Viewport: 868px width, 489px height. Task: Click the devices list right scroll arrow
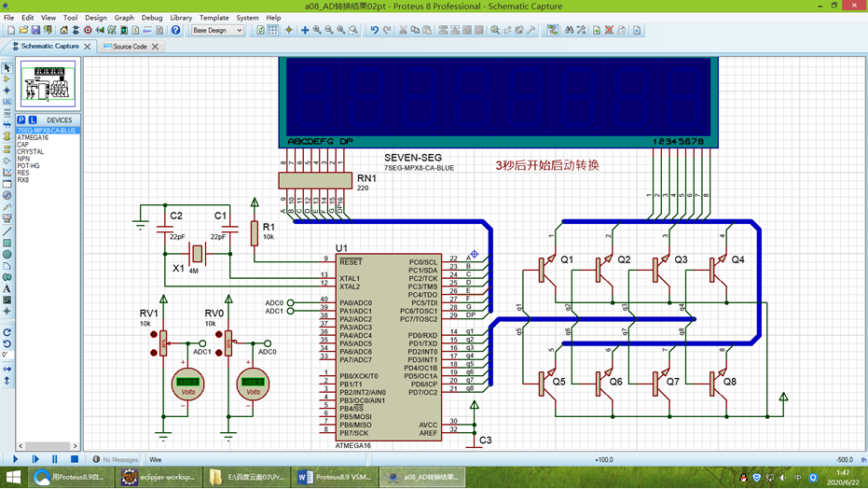[x=76, y=446]
